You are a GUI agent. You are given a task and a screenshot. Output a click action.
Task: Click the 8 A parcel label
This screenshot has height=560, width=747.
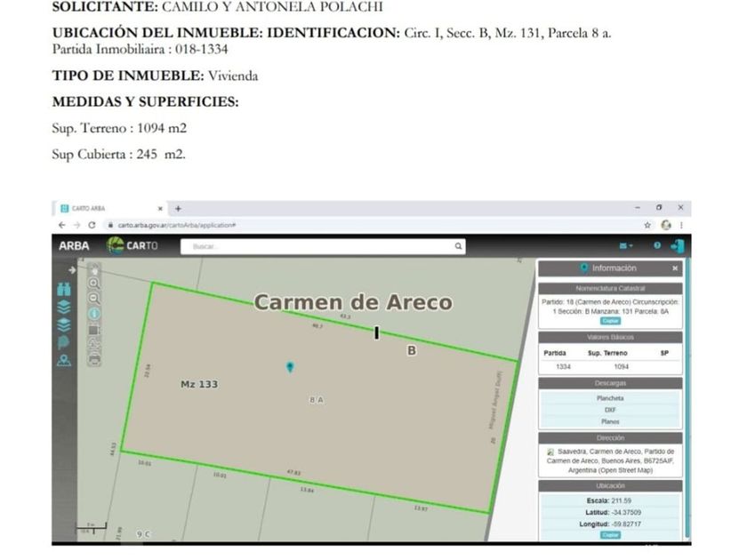click(317, 400)
